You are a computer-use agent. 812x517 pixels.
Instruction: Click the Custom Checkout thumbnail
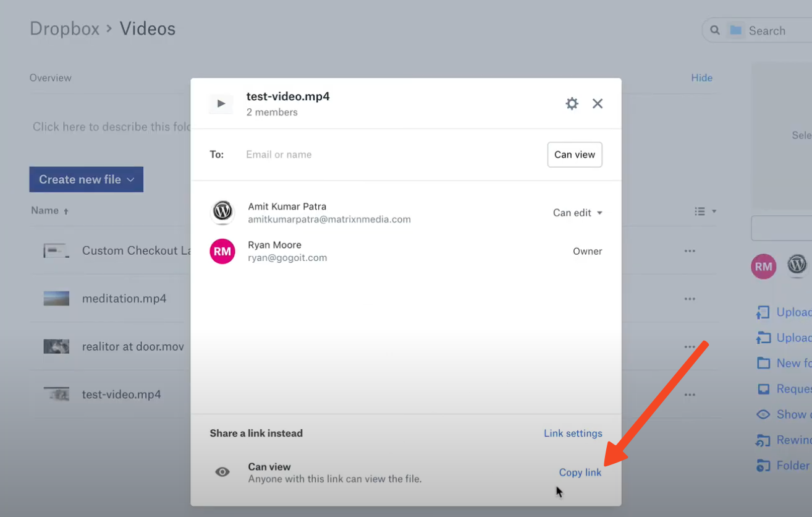tap(56, 250)
